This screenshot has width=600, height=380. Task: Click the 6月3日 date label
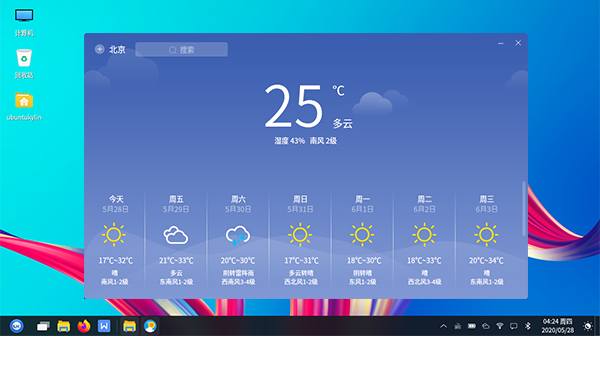pos(486,209)
